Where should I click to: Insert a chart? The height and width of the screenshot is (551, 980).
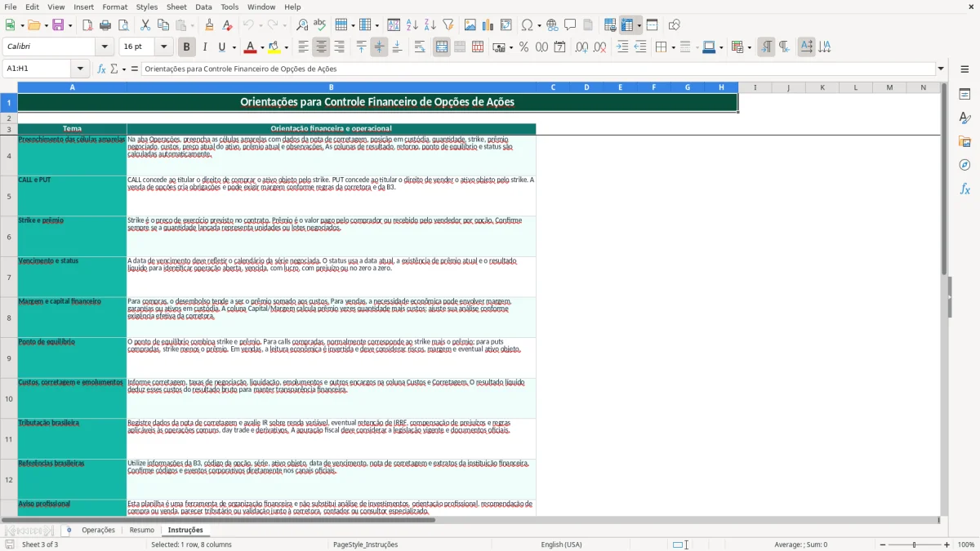(x=488, y=25)
